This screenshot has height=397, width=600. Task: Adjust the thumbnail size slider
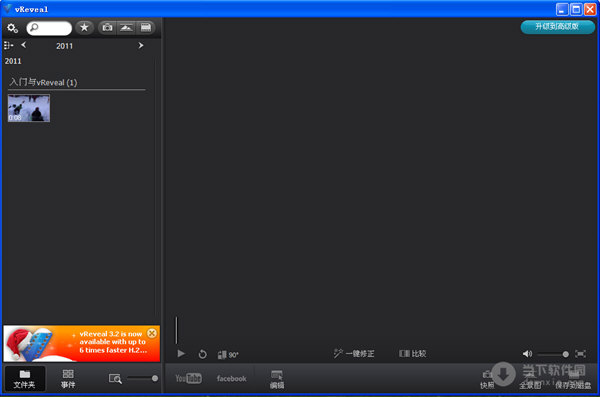point(142,378)
